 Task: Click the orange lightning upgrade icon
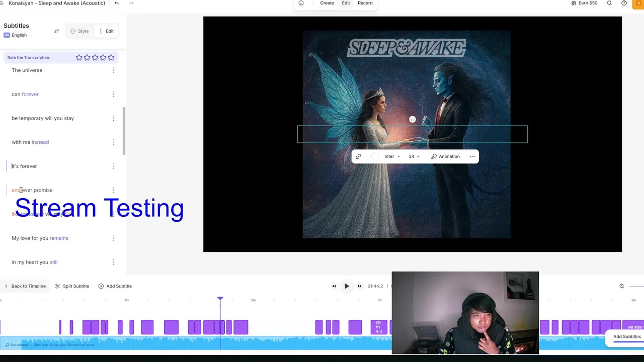point(638,4)
